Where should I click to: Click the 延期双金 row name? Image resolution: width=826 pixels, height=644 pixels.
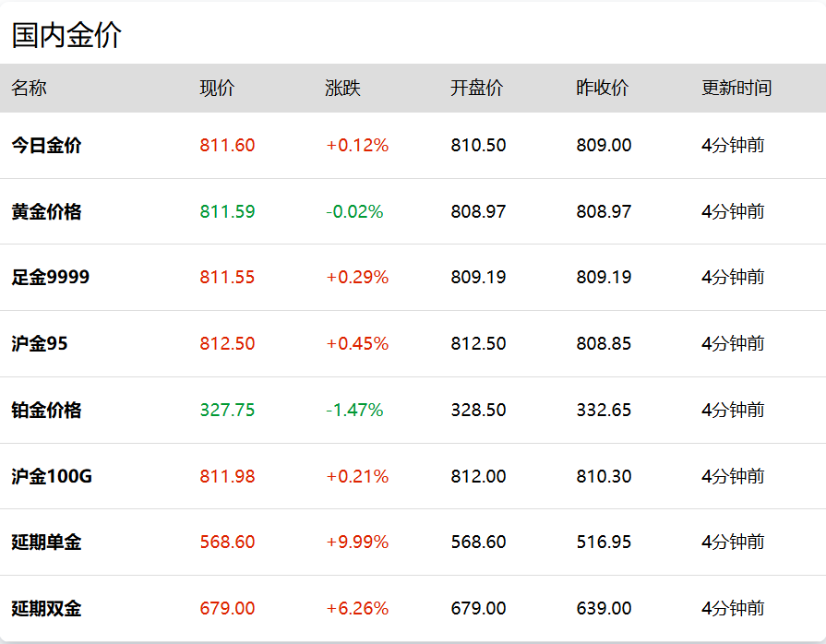pos(46,608)
